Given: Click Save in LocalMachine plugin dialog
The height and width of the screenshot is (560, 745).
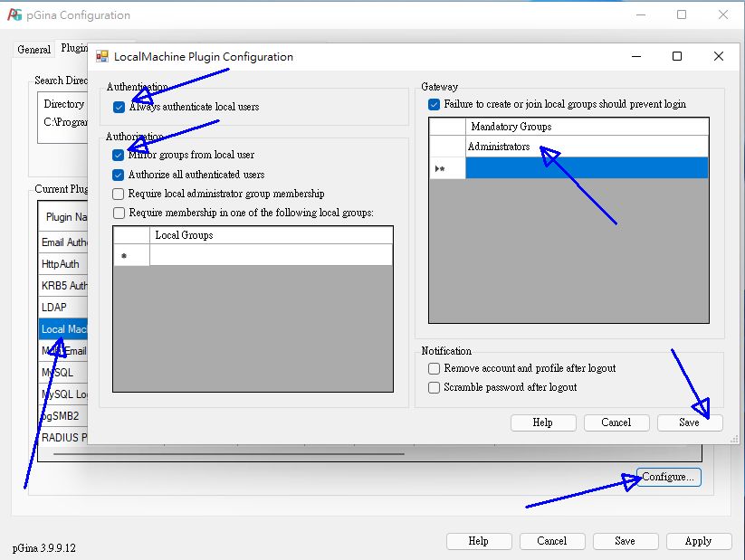Looking at the screenshot, I should (x=689, y=422).
